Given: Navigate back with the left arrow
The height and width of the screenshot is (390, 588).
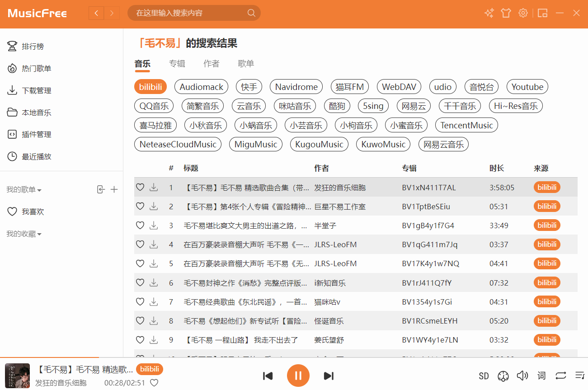Looking at the screenshot, I should [96, 13].
